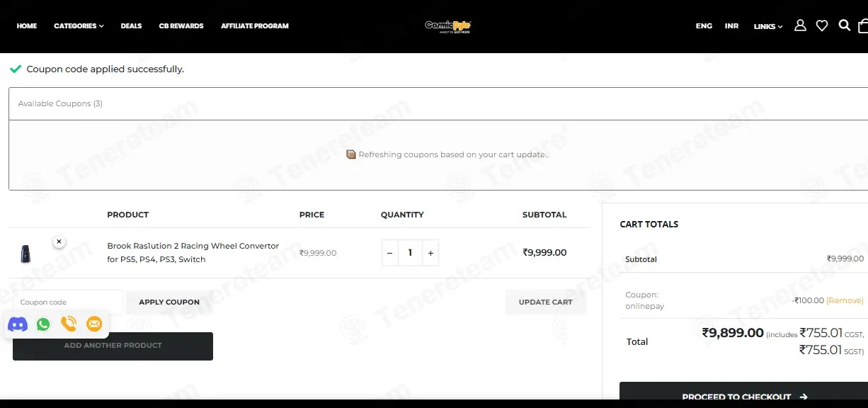Open the Deals menu item
868x408 pixels.
tap(131, 26)
